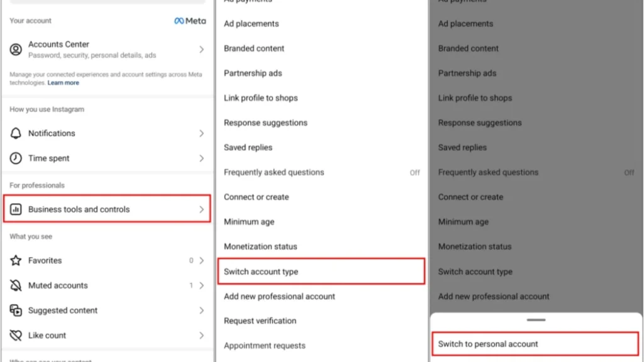Screen dimensions: 644x362
Task: Expand the Favorites row chevron
Action: tap(201, 260)
